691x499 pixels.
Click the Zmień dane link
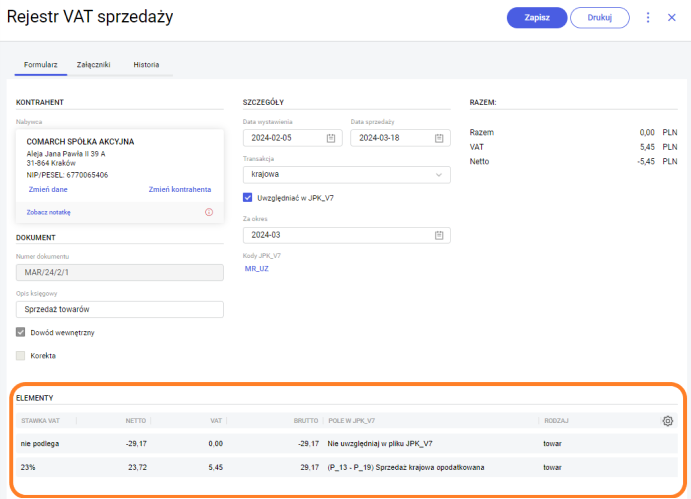pyautogui.click(x=48, y=189)
